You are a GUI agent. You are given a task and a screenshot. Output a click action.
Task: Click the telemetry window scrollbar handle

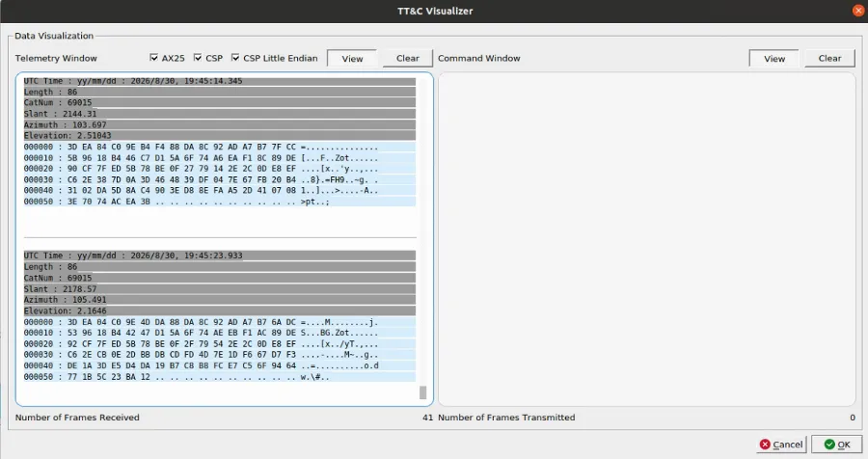click(423, 392)
